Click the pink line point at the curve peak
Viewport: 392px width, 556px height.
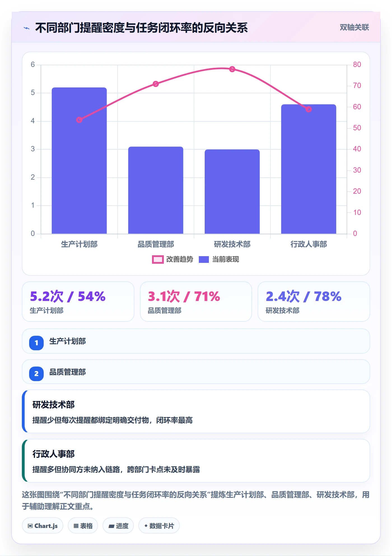(232, 69)
